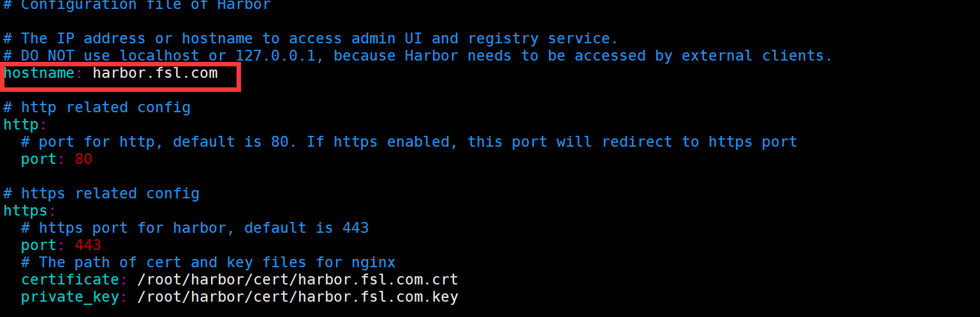Click the 'IP address or hostname' comment line
Image resolution: width=980 pixels, height=317 pixels.
311,39
